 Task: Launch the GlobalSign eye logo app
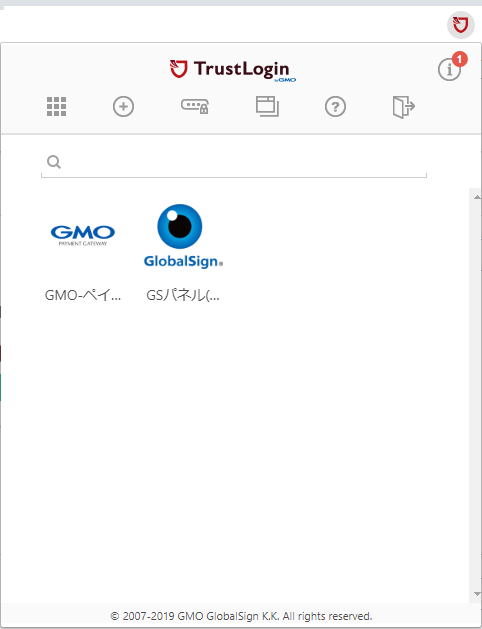pos(183,236)
